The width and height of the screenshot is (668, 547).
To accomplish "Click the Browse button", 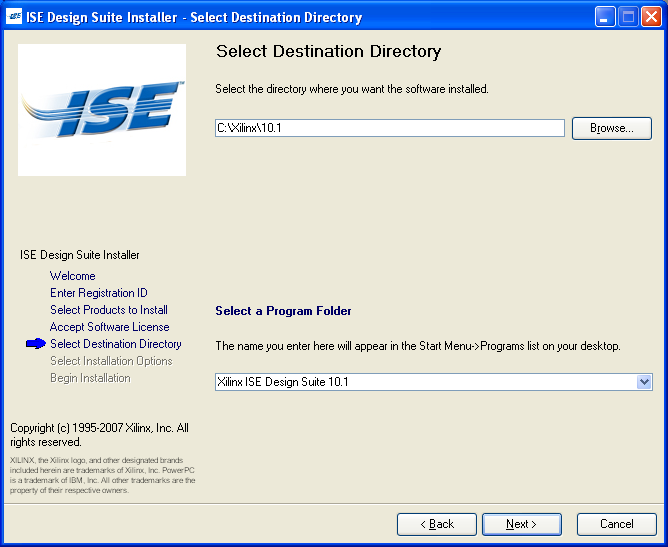I will [611, 128].
